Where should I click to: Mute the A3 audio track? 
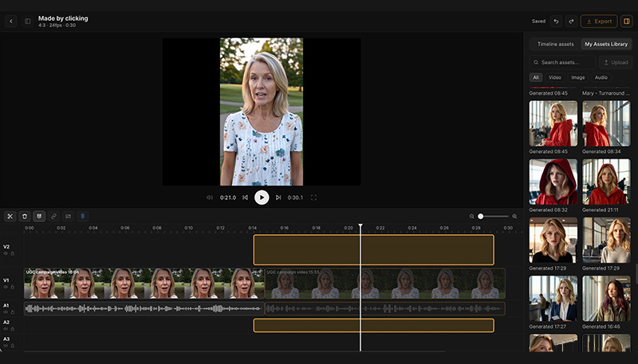click(x=6, y=346)
